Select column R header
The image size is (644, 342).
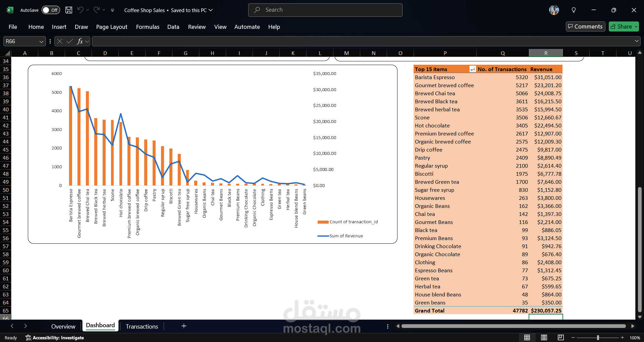click(x=546, y=53)
